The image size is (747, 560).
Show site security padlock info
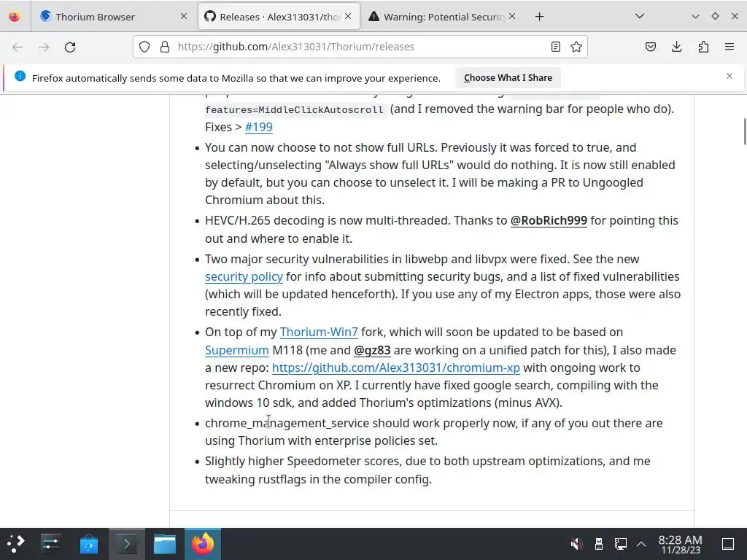165,47
